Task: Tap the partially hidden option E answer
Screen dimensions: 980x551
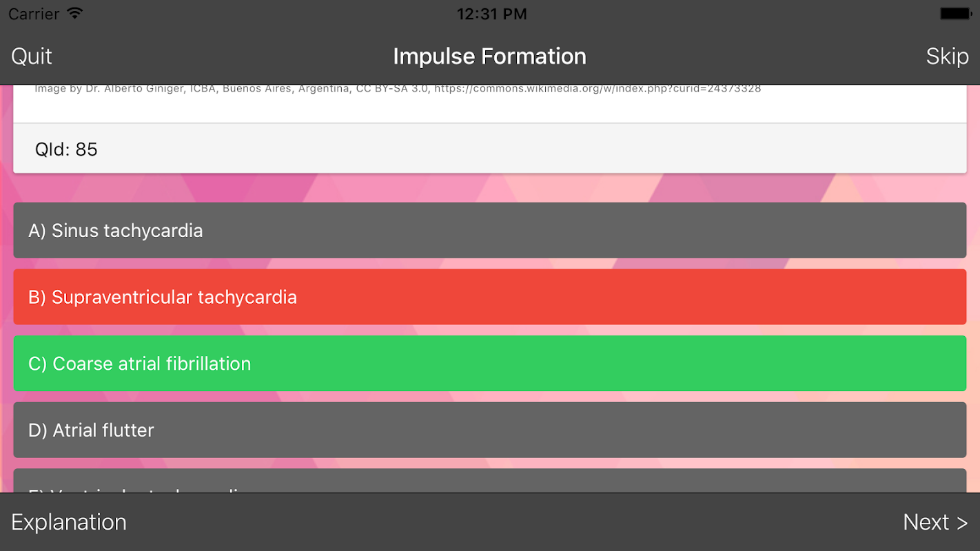Action: point(490,481)
